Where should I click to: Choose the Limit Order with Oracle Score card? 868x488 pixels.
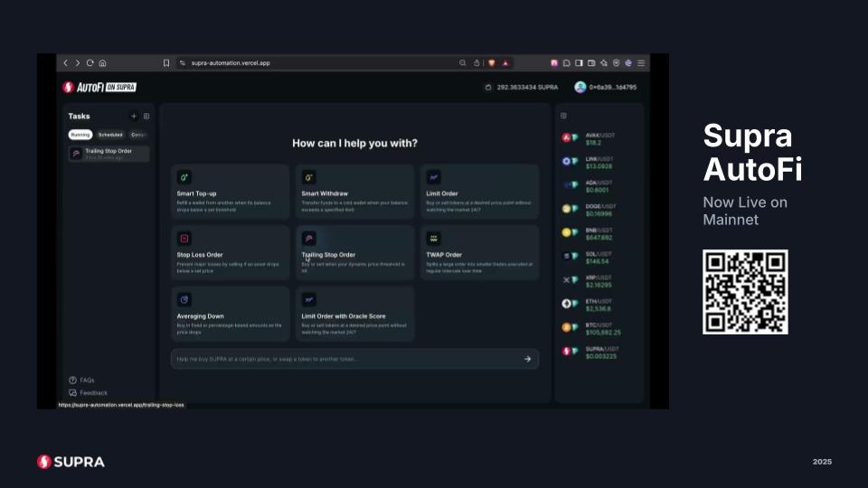tap(354, 314)
